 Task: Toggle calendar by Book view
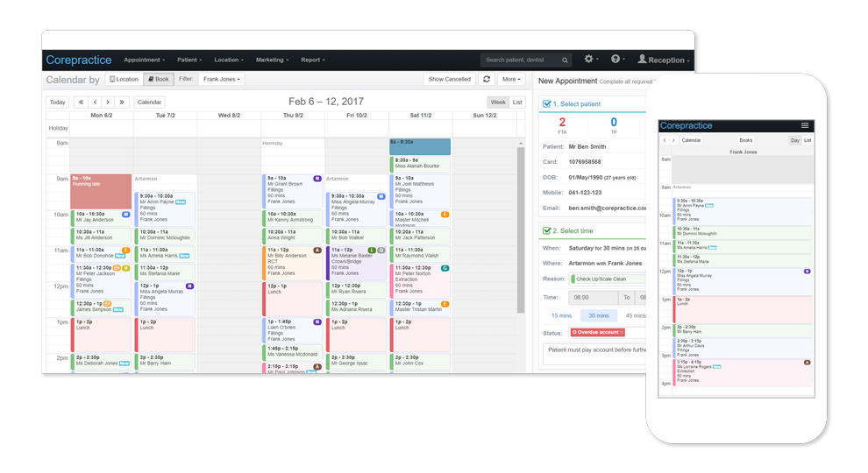click(159, 80)
